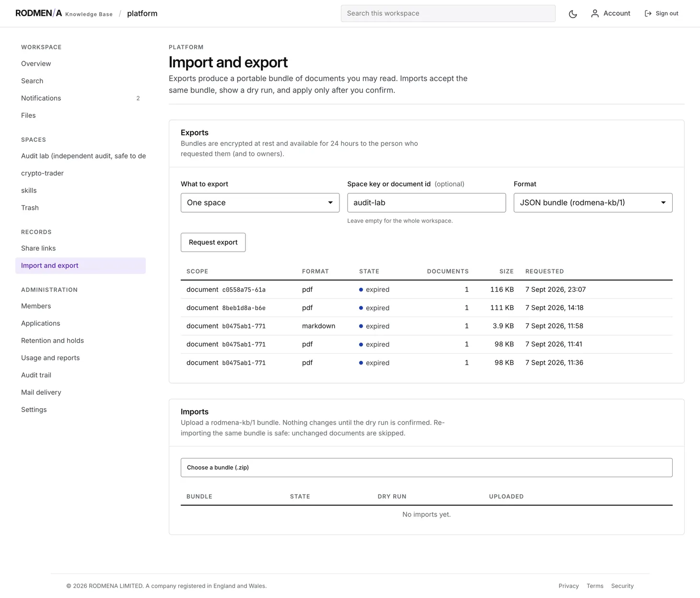Open the What to export dropdown
700x598 pixels.
pos(260,203)
